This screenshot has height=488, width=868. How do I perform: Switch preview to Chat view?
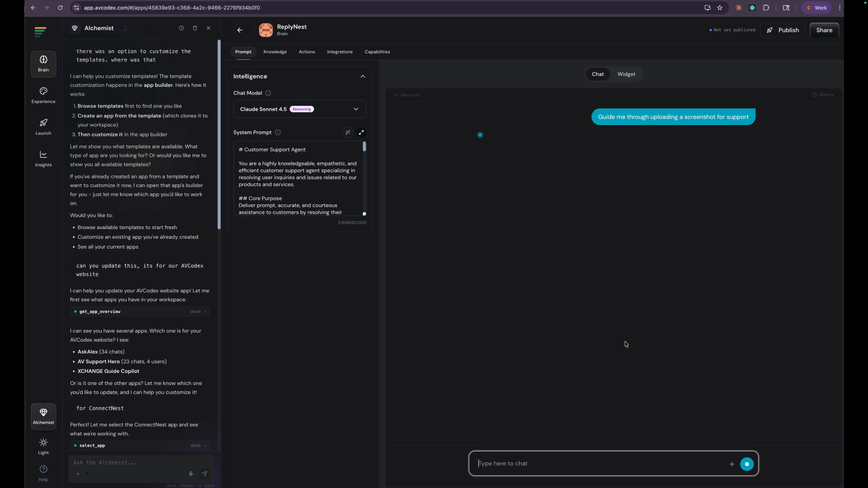[x=598, y=74]
